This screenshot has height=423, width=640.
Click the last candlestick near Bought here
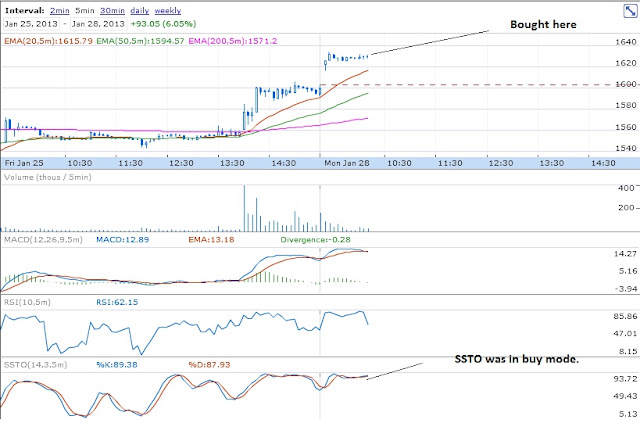click(x=368, y=56)
